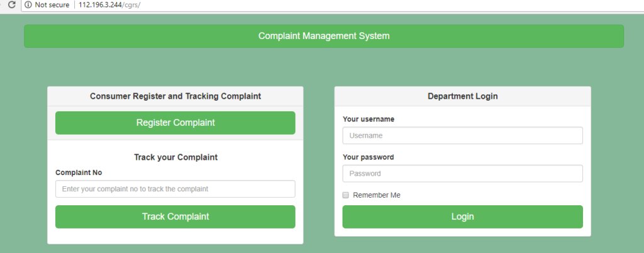Click the Your password label
Image resolution: width=644 pixels, height=253 pixels.
coord(368,157)
